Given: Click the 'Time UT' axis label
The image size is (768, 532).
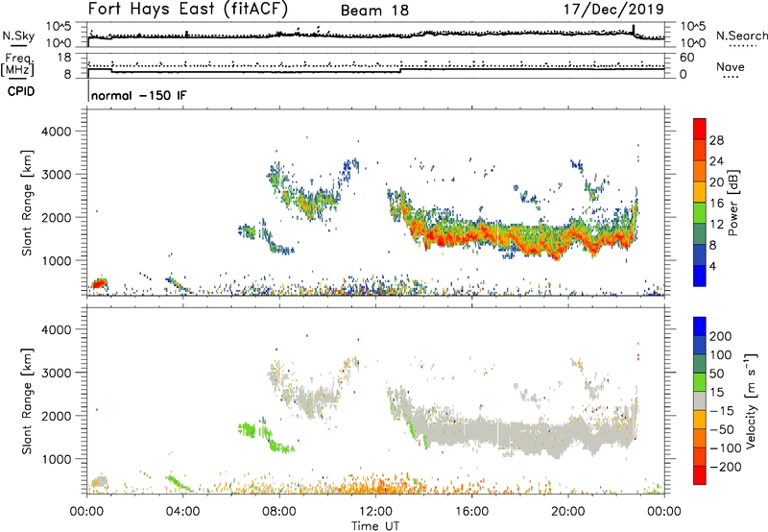Looking at the screenshot, I should tap(375, 525).
